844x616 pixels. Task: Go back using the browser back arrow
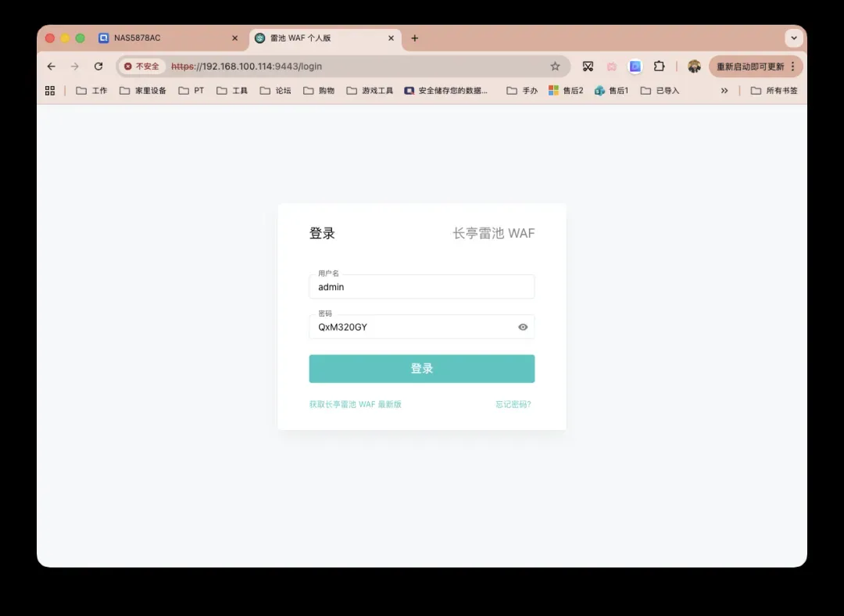[51, 66]
